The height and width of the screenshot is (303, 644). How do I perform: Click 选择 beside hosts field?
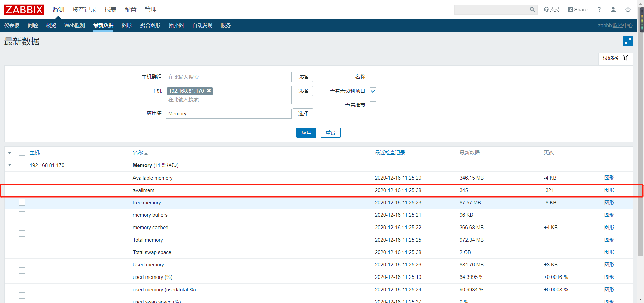pos(303,91)
